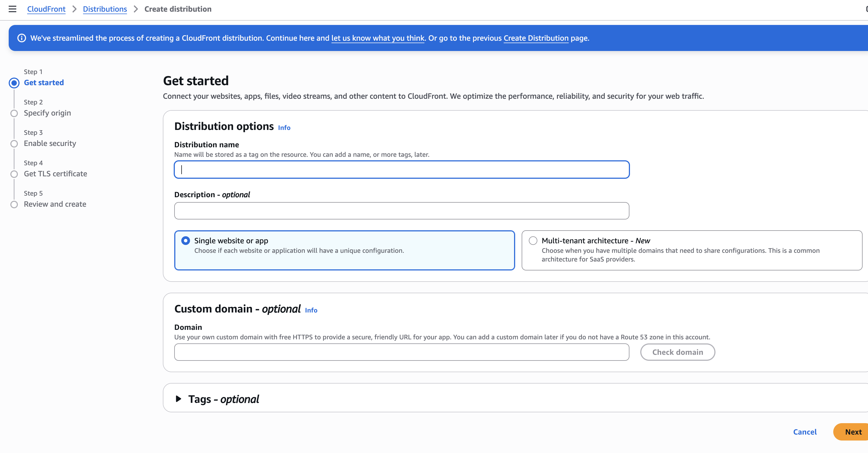868x453 pixels.
Task: Click Step 5 Review and create circle
Action: click(x=14, y=205)
